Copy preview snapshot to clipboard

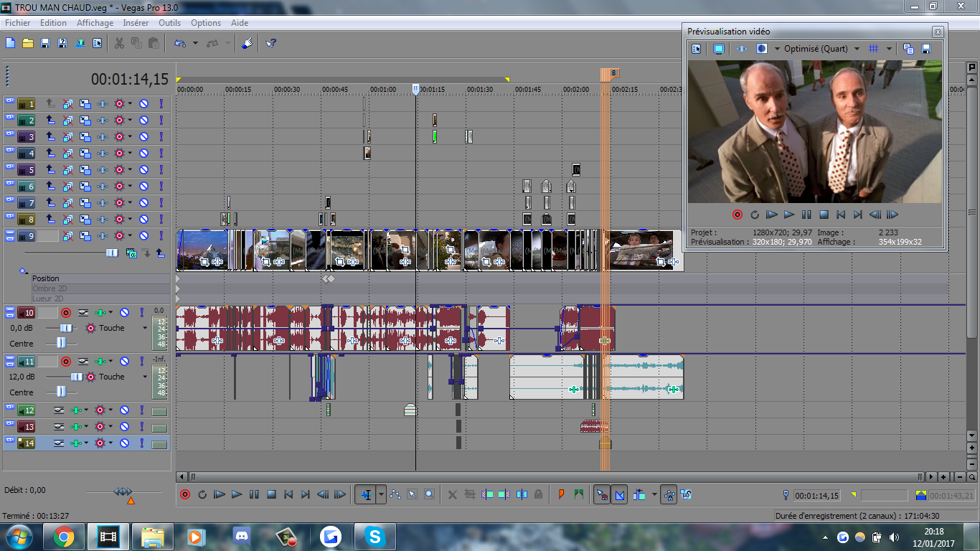(x=908, y=49)
